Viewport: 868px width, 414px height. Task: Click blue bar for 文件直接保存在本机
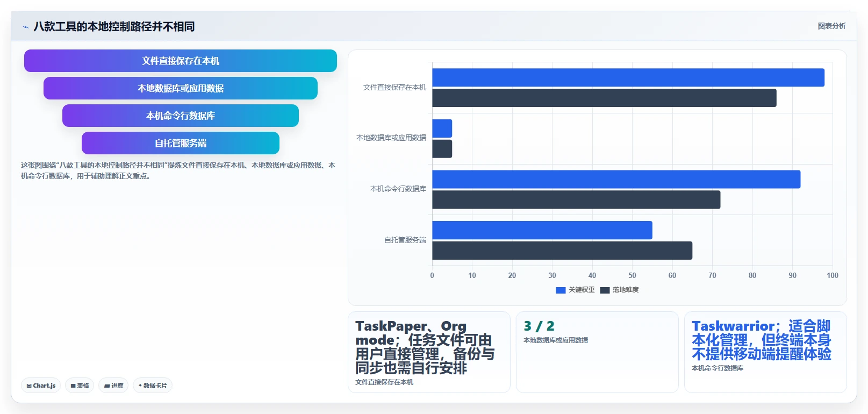[628, 77]
